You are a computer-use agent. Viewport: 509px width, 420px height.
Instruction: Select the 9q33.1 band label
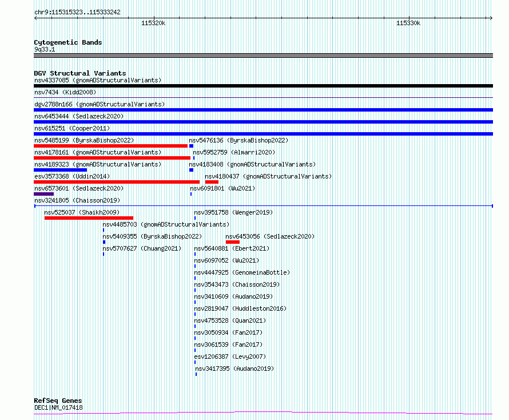coord(45,49)
